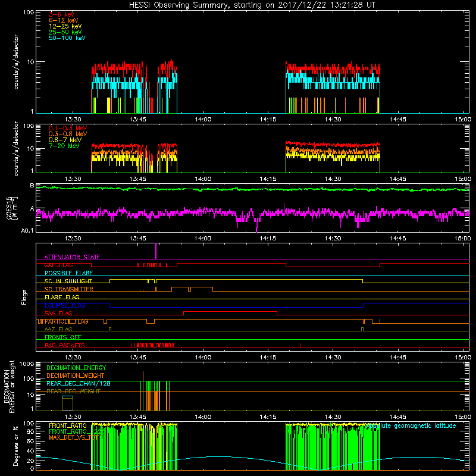Select the red 3-6 keV legend label
The height and width of the screenshot is (476, 476).
click(61, 14)
